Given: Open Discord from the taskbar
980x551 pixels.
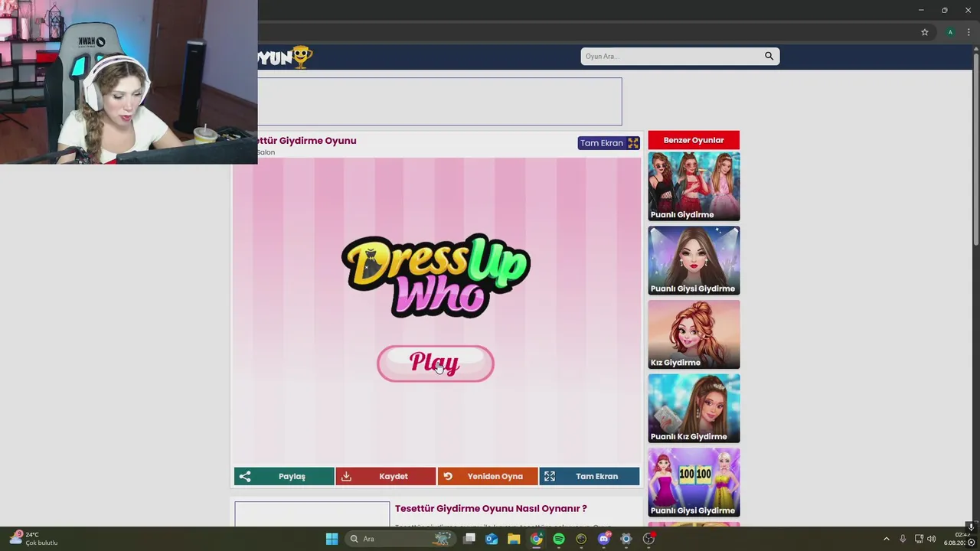Looking at the screenshot, I should click(x=604, y=539).
